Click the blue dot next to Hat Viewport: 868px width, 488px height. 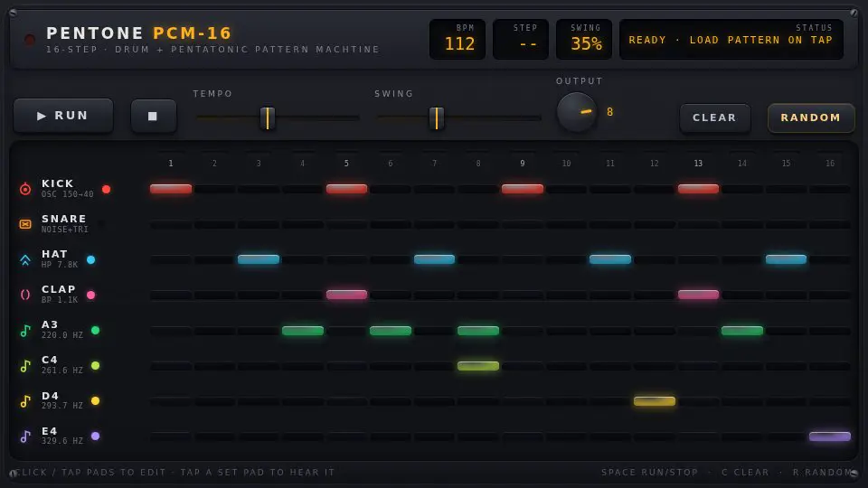[x=90, y=259]
